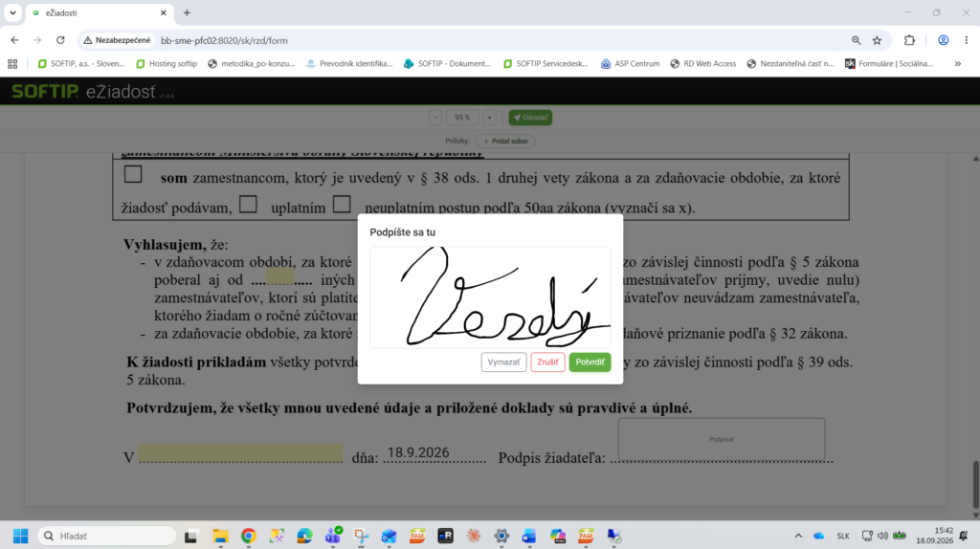Open Task View from the taskbar

click(190, 536)
